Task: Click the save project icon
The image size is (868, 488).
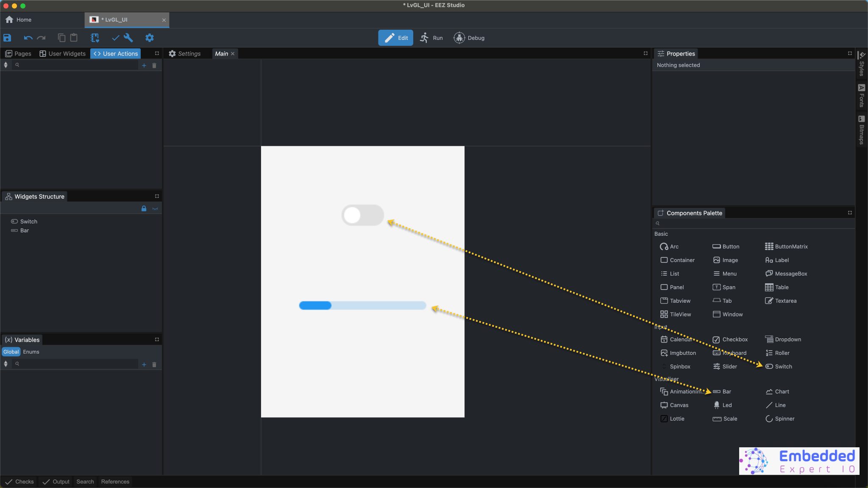Action: [x=7, y=38]
